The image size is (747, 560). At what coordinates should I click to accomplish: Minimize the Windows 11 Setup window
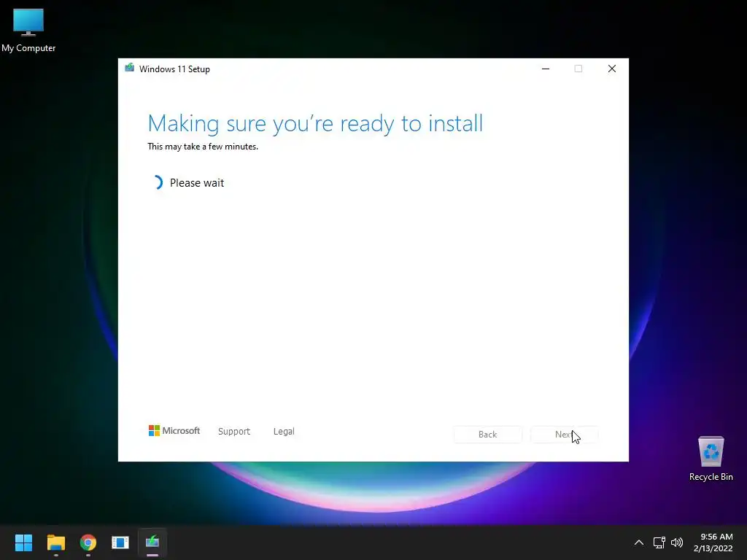(546, 69)
